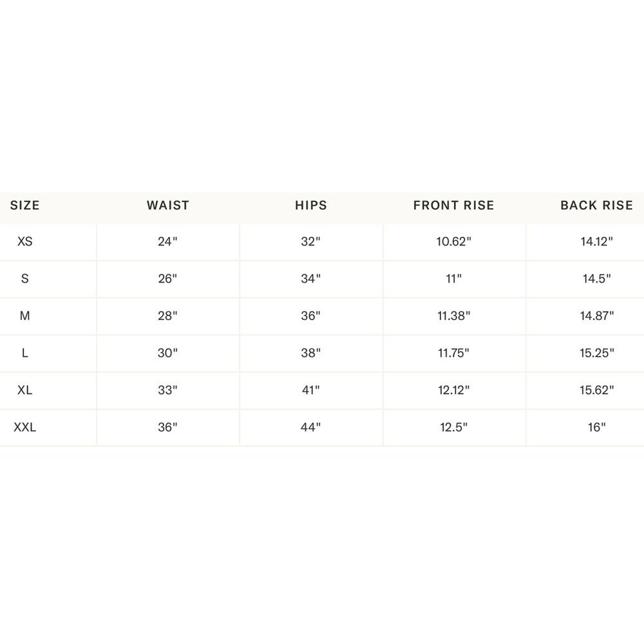The width and height of the screenshot is (644, 644).
Task: Select the XL size row label
Action: click(x=24, y=390)
